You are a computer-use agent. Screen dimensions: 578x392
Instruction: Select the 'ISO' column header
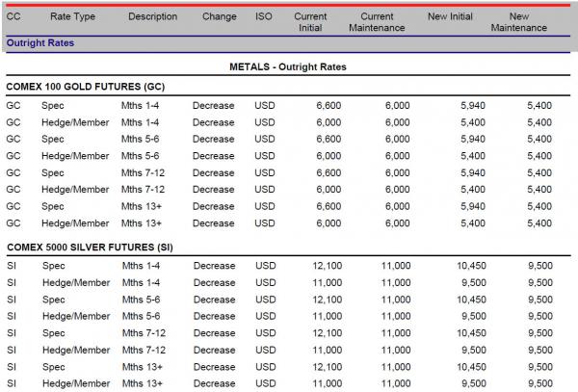pyautogui.click(x=264, y=16)
